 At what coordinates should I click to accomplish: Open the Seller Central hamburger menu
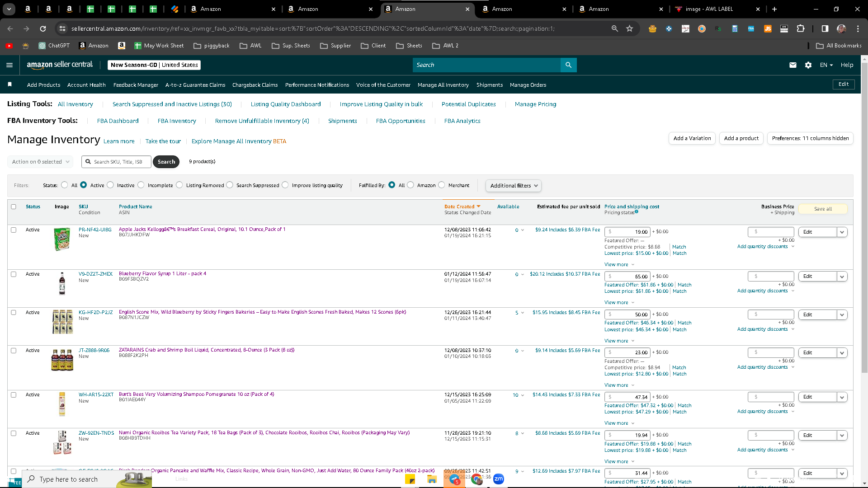pos(9,65)
